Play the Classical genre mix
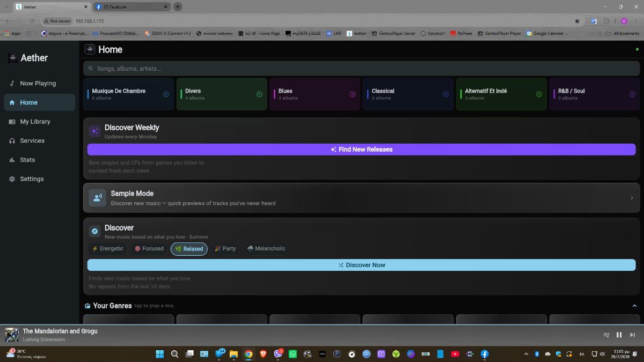This screenshot has height=362, width=644. tap(446, 94)
